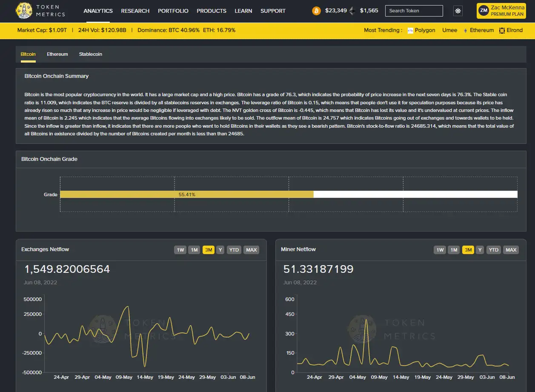The image size is (535, 392).
Task: Click the Search Token field
Action: [x=414, y=11]
